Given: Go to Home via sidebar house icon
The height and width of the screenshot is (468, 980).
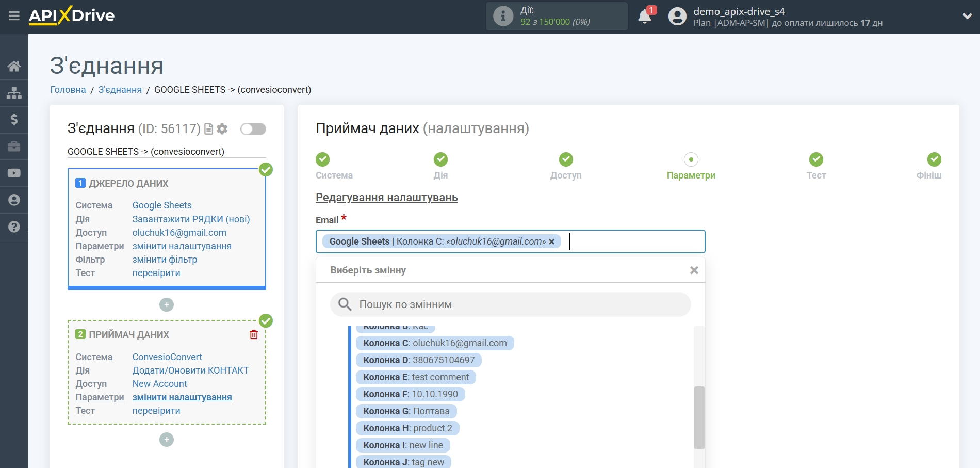Looking at the screenshot, I should 14,66.
